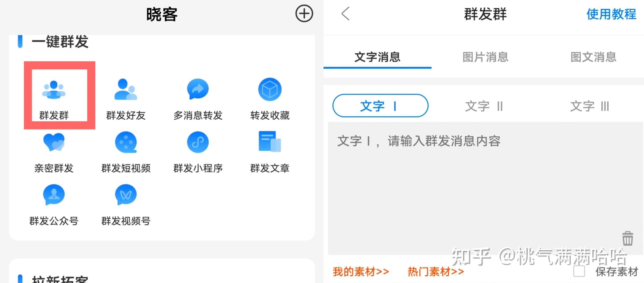Open the 转发收藏 cube icon
644x283 pixels.
pyautogui.click(x=270, y=89)
